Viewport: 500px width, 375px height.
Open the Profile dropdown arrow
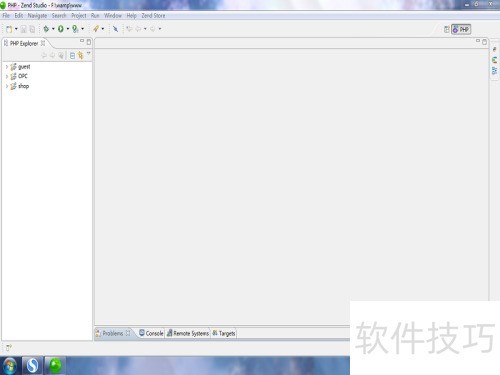83,29
